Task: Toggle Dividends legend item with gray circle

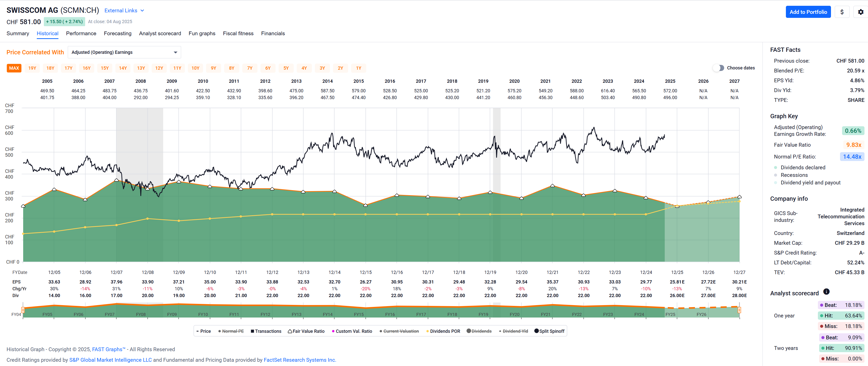Action: (479, 331)
